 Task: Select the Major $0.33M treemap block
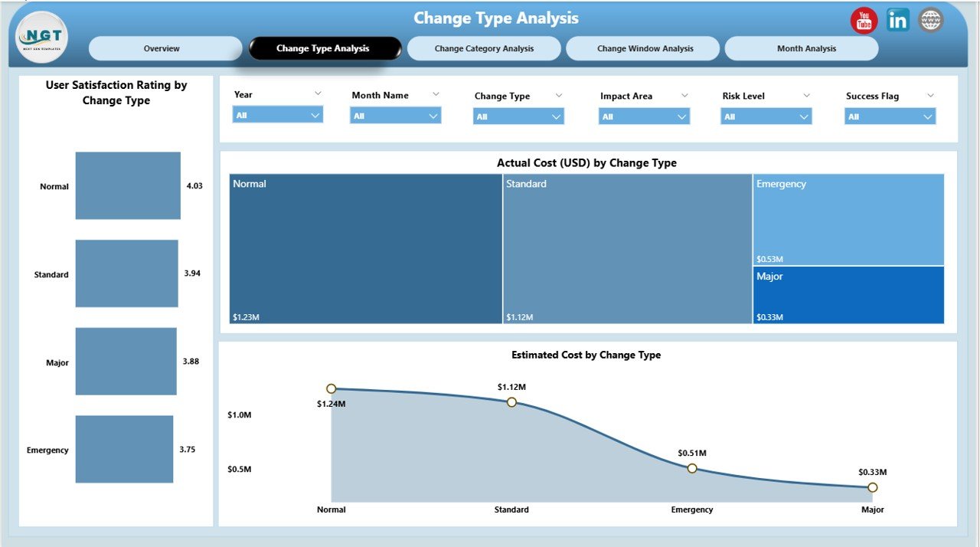click(848, 295)
